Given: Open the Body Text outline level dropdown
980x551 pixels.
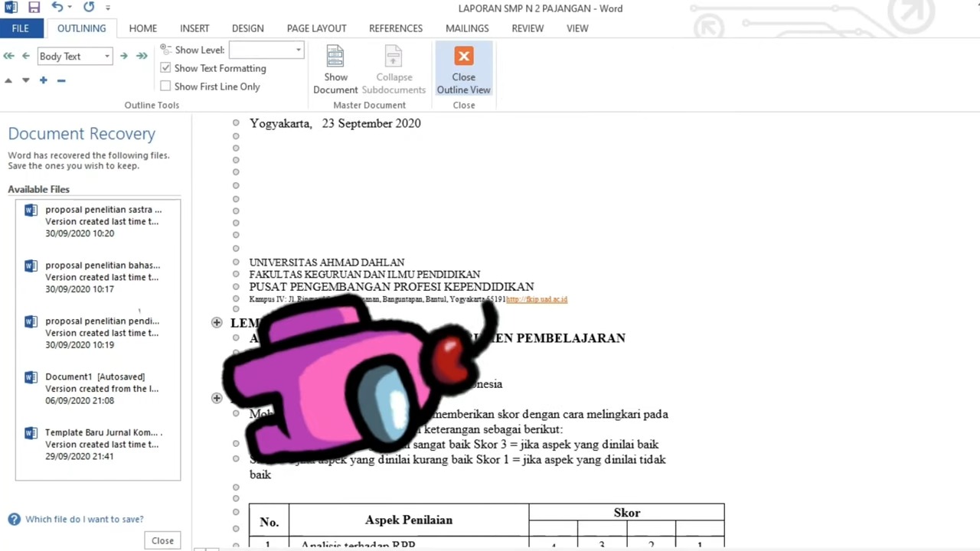Looking at the screenshot, I should 106,56.
